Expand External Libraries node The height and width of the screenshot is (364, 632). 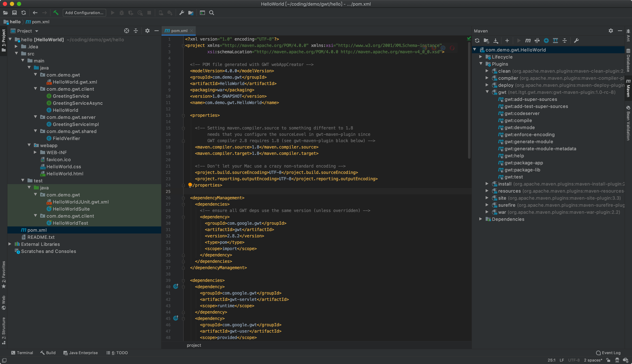[x=10, y=244]
